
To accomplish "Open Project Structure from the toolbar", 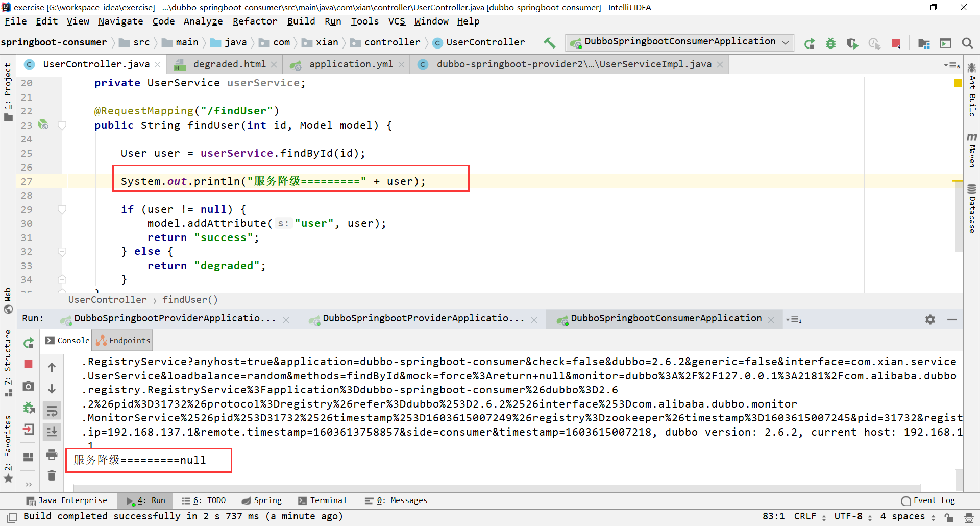I will point(924,43).
